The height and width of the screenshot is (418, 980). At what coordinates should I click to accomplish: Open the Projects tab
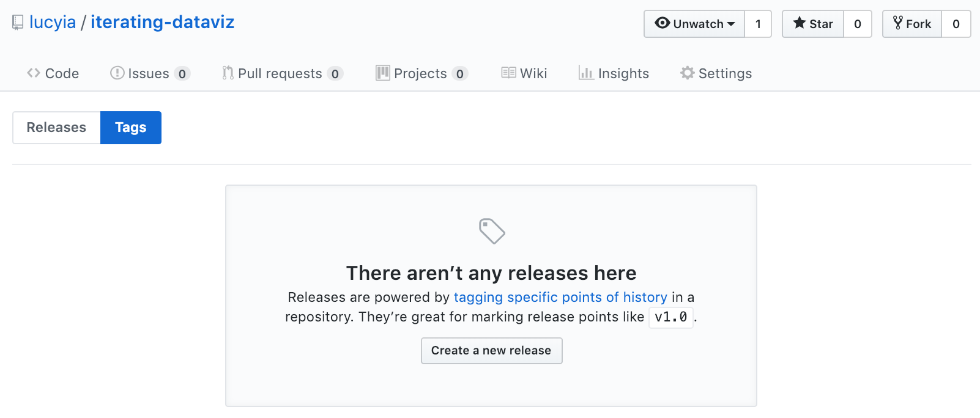tap(421, 73)
